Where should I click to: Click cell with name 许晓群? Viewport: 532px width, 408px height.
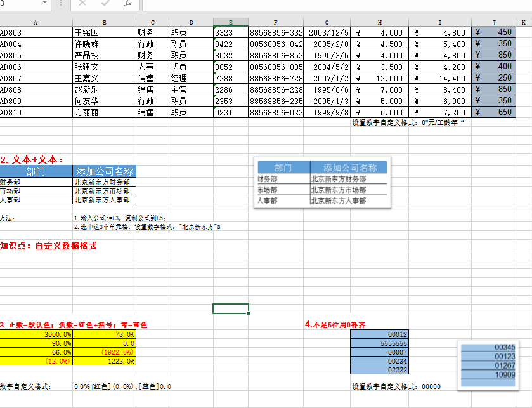tap(104, 44)
